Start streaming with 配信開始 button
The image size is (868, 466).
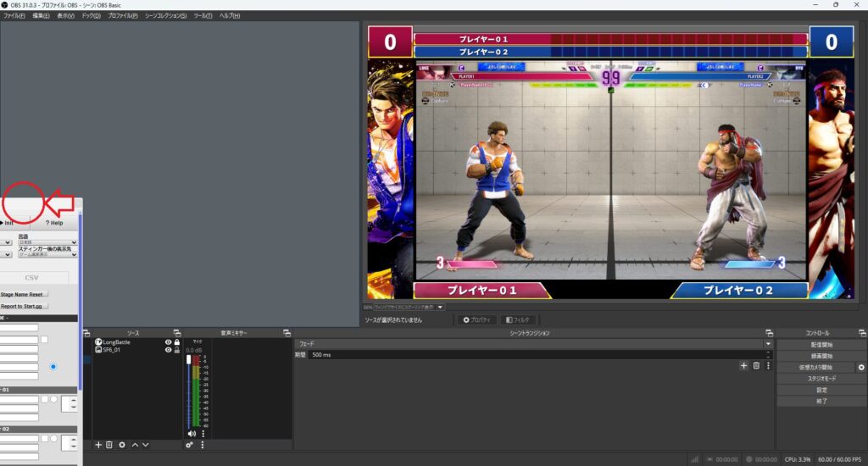pos(821,344)
